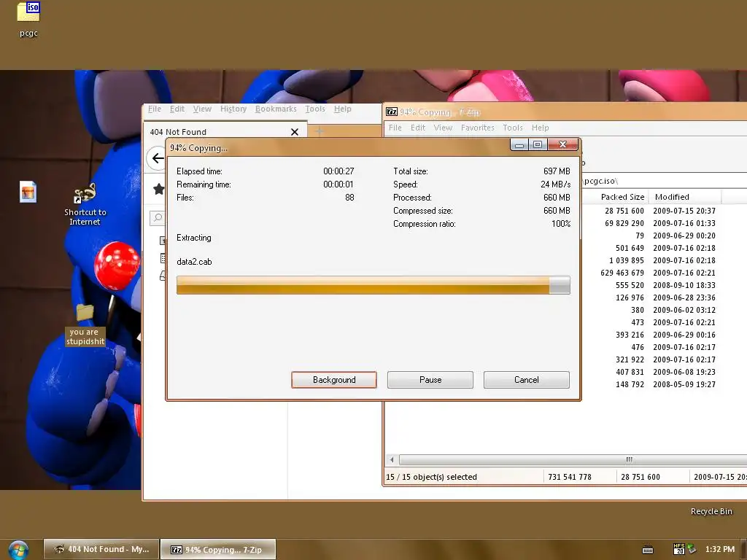747x560 pixels.
Task: Open 7-Zip Favorites menu
Action: tap(477, 128)
